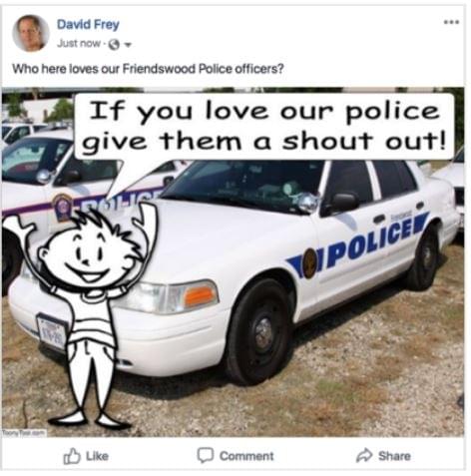The height and width of the screenshot is (476, 471).
Task: Click the Comment button label
Action: click(246, 456)
